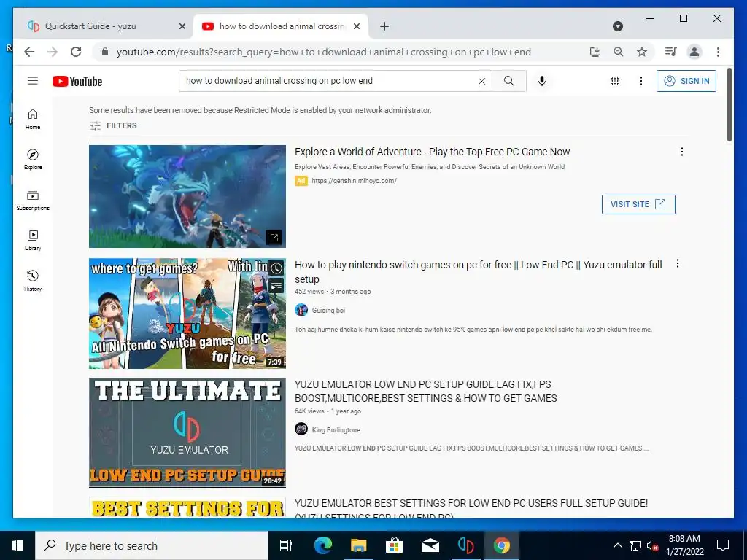Click the muted volume tray icon
This screenshot has width=747, height=560.
(x=652, y=545)
